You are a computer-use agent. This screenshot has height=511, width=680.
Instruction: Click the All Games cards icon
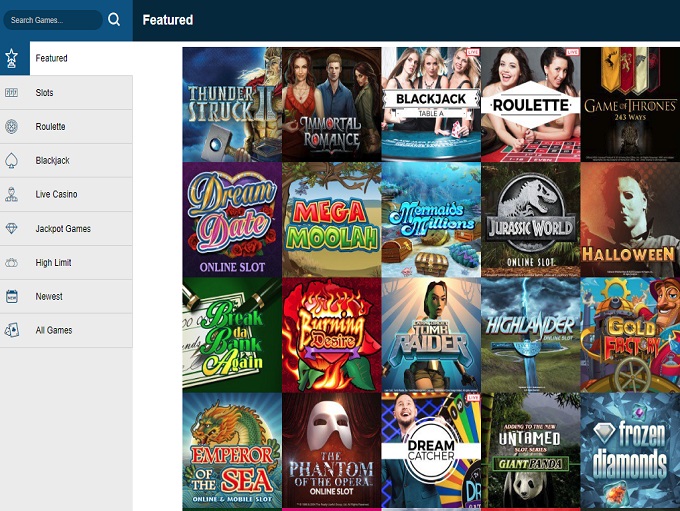pos(11,330)
